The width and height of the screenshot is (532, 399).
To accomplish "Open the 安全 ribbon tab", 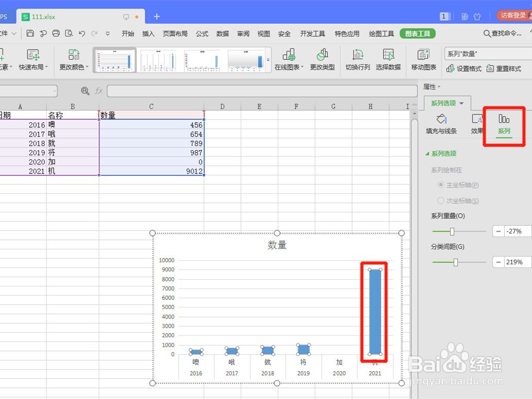I will coord(285,33).
